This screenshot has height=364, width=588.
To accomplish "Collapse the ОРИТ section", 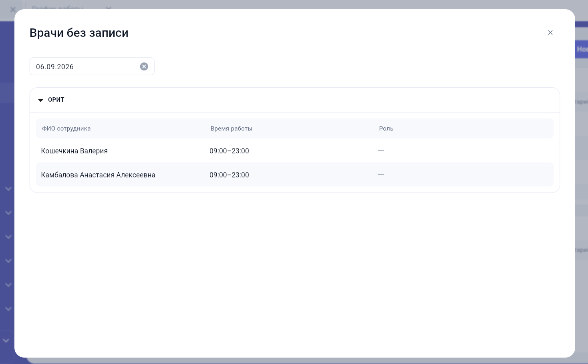I will tap(40, 100).
